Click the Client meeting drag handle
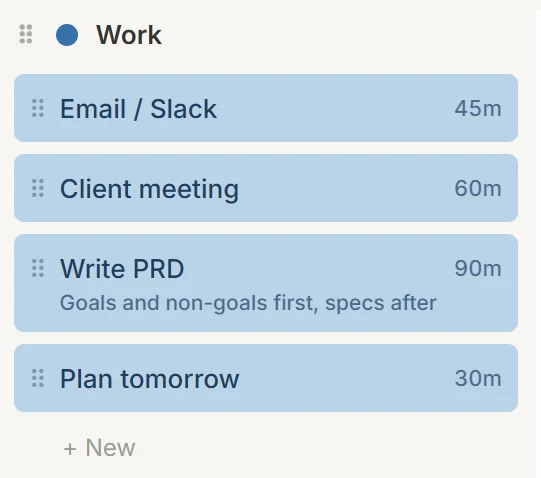 [38, 188]
